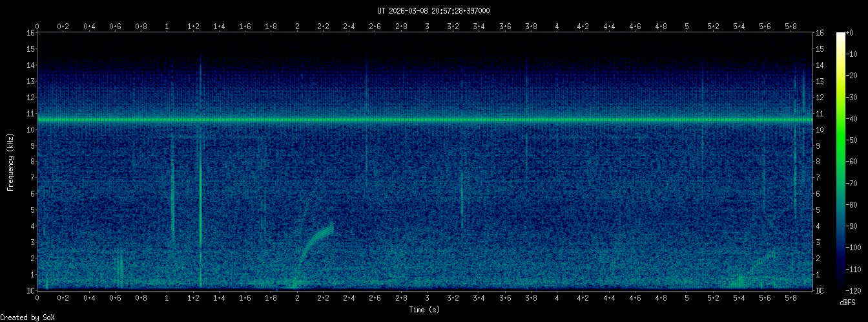Click the horizontal green band near 10.6 kHz

pyautogui.click(x=426, y=120)
